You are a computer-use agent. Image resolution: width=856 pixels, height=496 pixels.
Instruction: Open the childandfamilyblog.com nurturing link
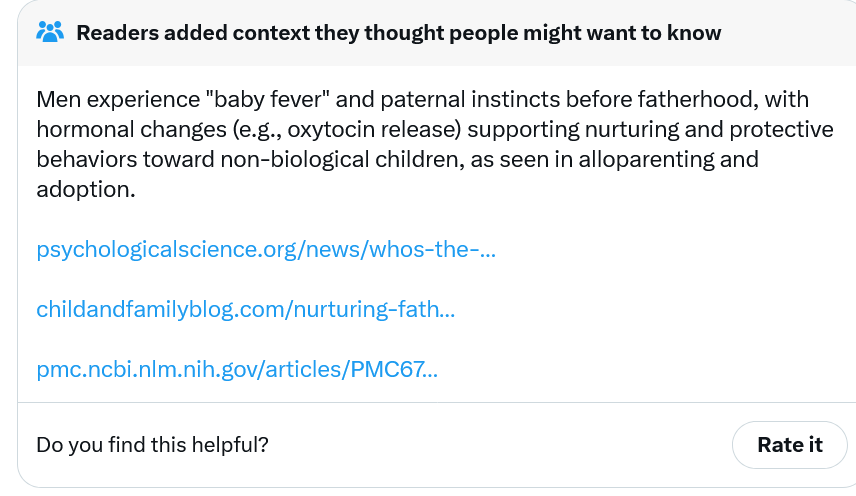pos(245,310)
